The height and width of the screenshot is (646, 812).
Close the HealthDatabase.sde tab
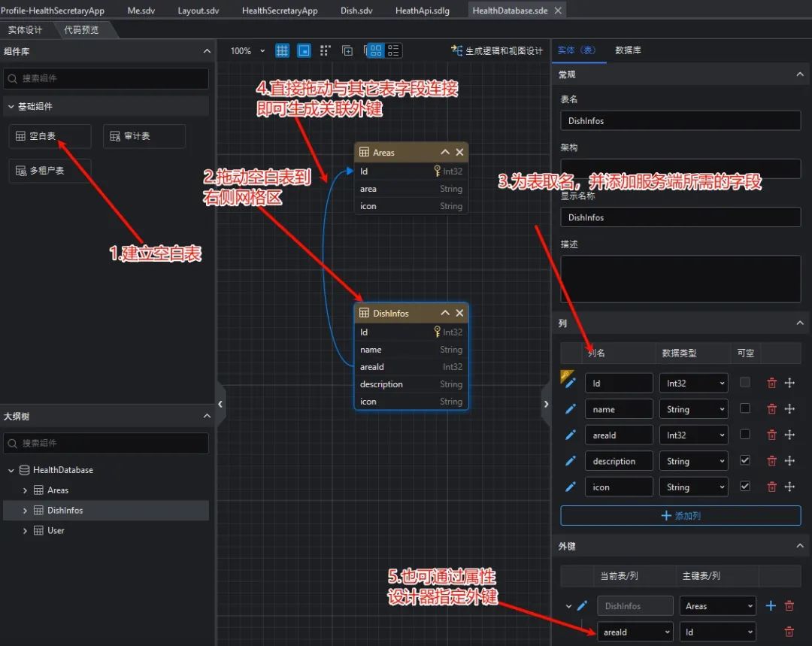tap(558, 11)
